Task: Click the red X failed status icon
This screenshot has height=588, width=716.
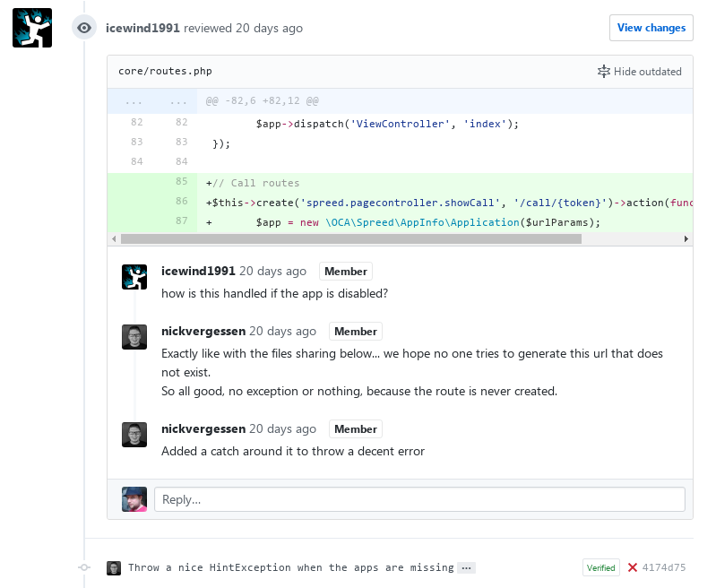Action: tap(633, 567)
